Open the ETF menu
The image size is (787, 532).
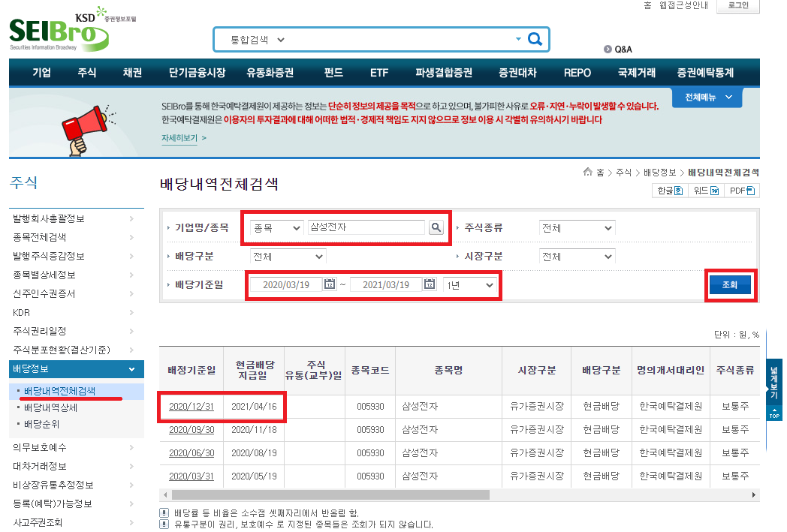pyautogui.click(x=379, y=73)
